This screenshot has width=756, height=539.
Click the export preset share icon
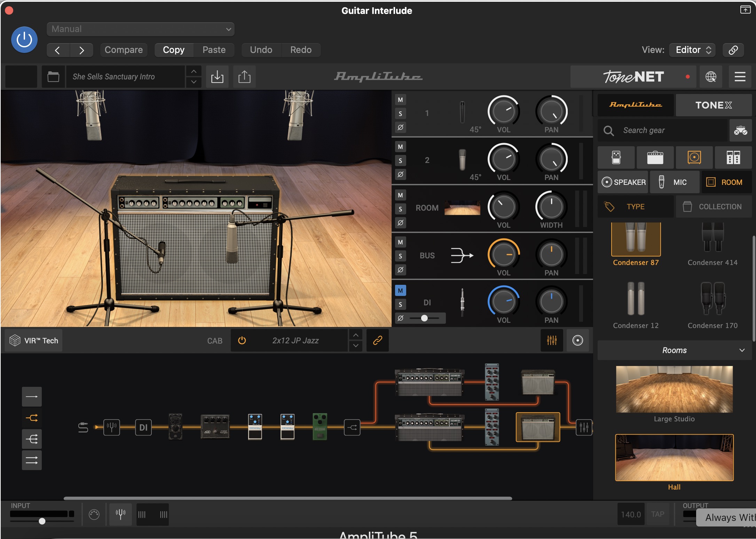tap(244, 77)
